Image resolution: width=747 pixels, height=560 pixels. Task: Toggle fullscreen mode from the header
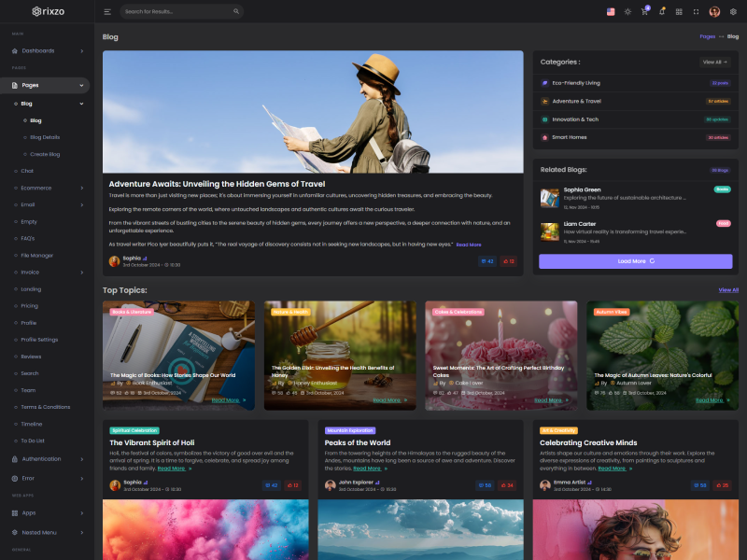[x=696, y=12]
